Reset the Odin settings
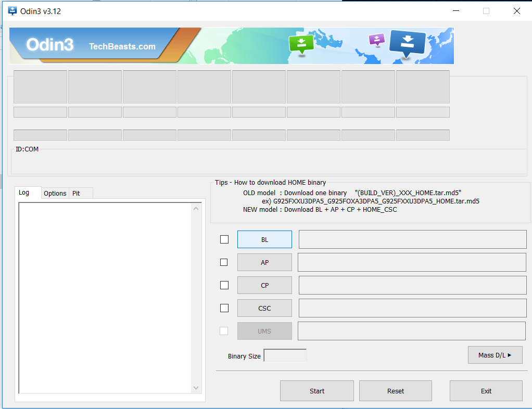The width and height of the screenshot is (532, 409). pos(396,391)
